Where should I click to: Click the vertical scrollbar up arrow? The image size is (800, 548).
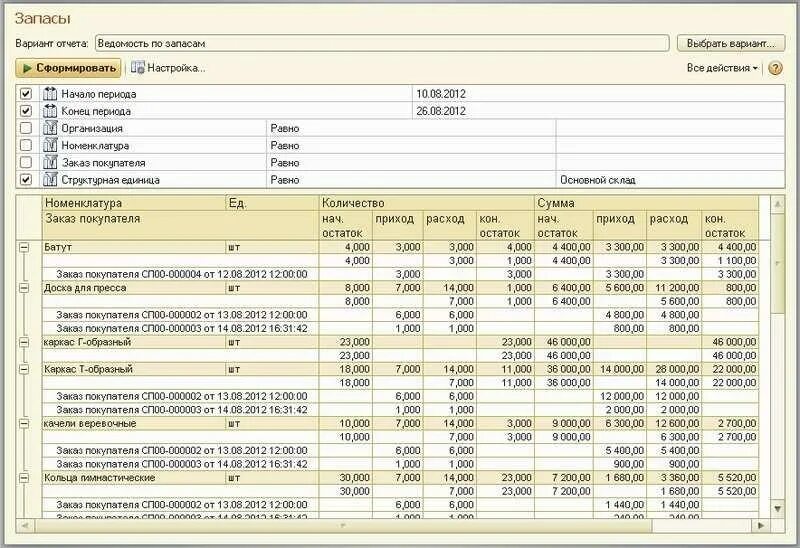click(x=778, y=205)
